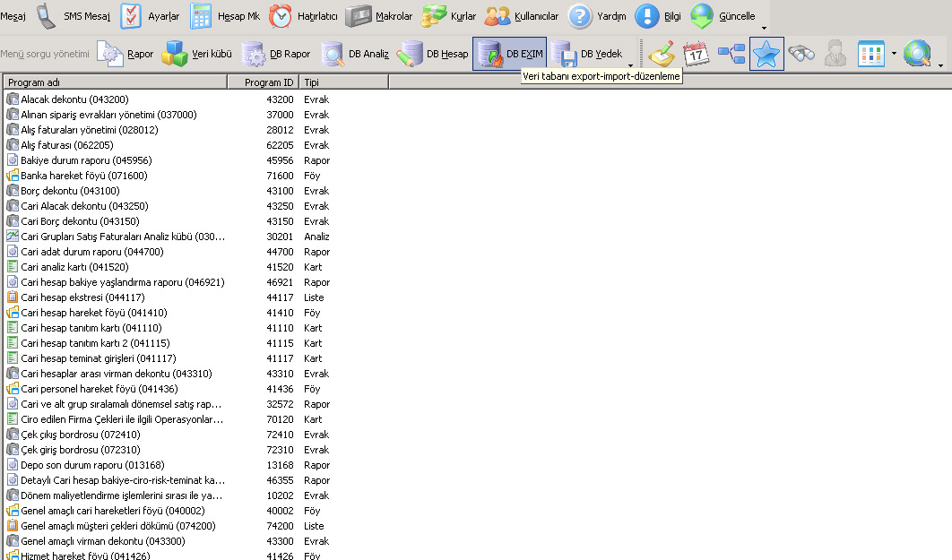
Task: Click the notepad with pencil icon
Action: 662,54
